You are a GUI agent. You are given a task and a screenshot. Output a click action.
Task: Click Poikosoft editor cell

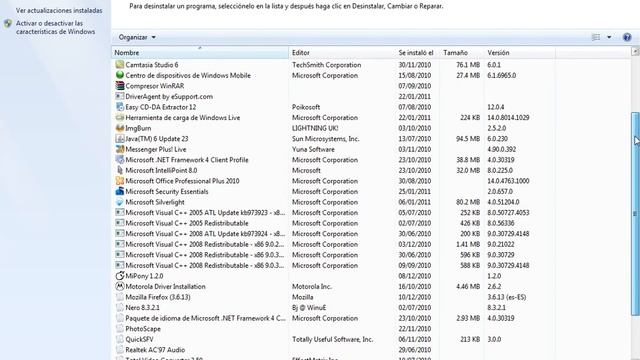tap(306, 107)
